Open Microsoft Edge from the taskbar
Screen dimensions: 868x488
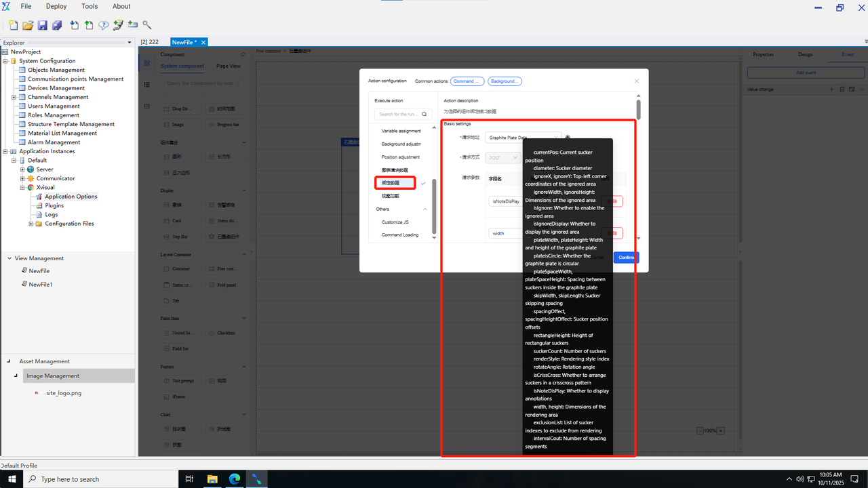coord(234,479)
